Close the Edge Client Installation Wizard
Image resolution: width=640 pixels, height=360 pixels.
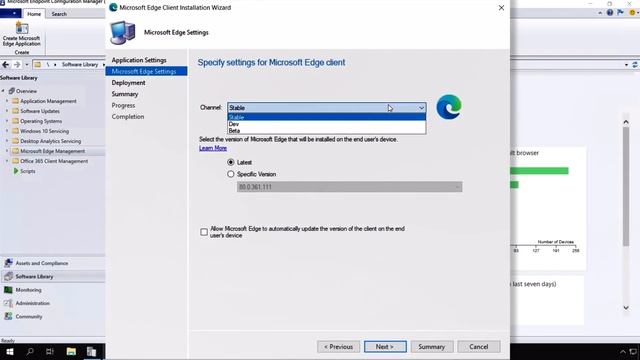(501, 8)
